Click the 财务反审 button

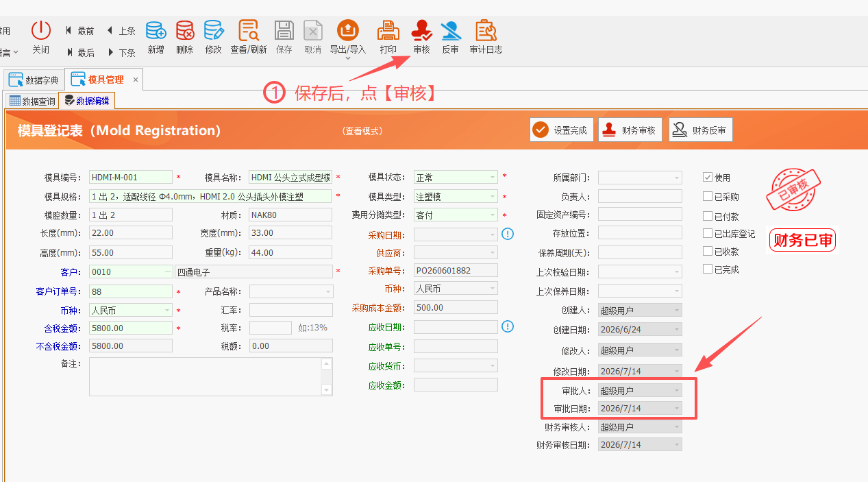click(x=700, y=130)
